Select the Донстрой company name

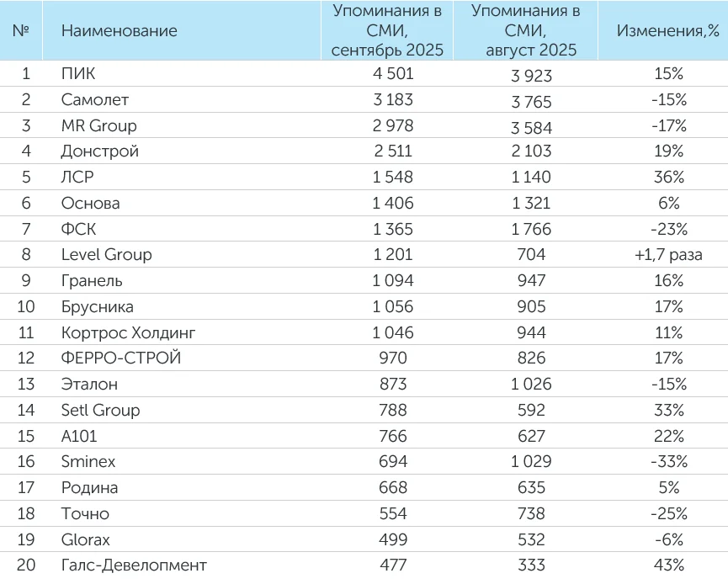tap(99, 151)
